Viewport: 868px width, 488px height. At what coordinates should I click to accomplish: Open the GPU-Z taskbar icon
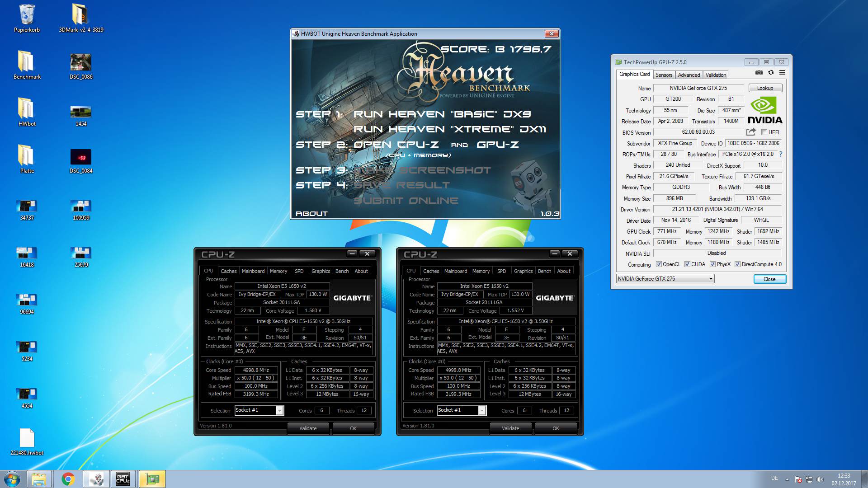[x=152, y=479]
